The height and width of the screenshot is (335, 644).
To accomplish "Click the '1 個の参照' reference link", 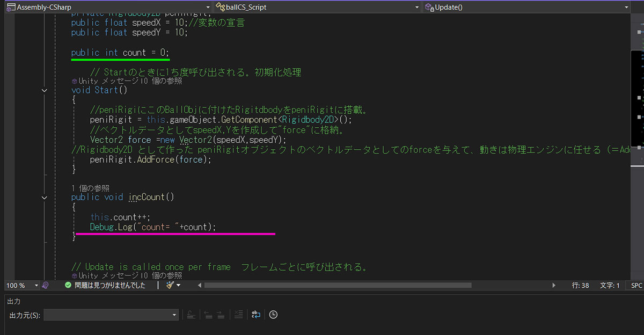I will click(91, 188).
